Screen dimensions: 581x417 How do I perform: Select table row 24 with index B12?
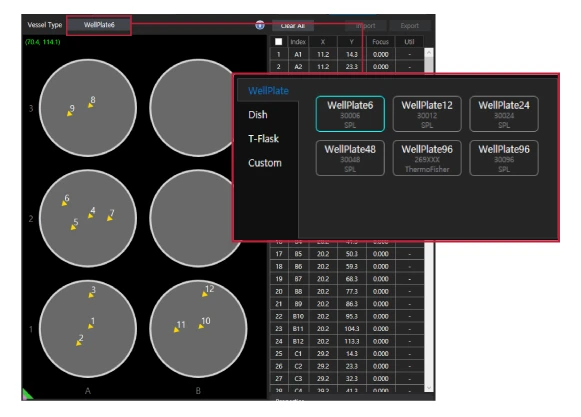point(347,341)
